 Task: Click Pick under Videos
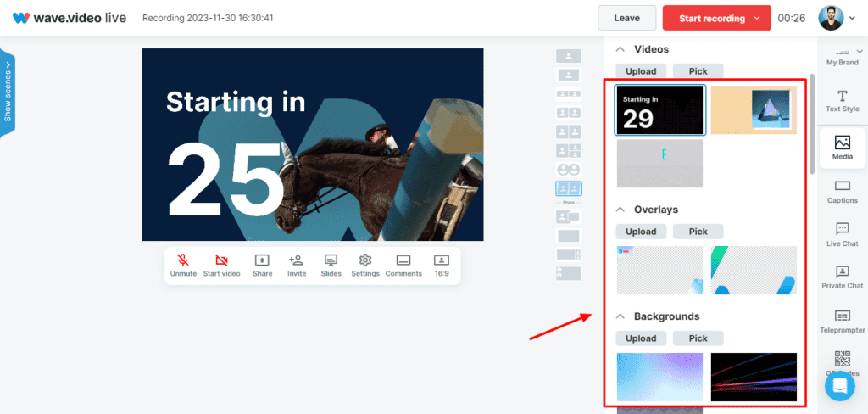pyautogui.click(x=698, y=71)
